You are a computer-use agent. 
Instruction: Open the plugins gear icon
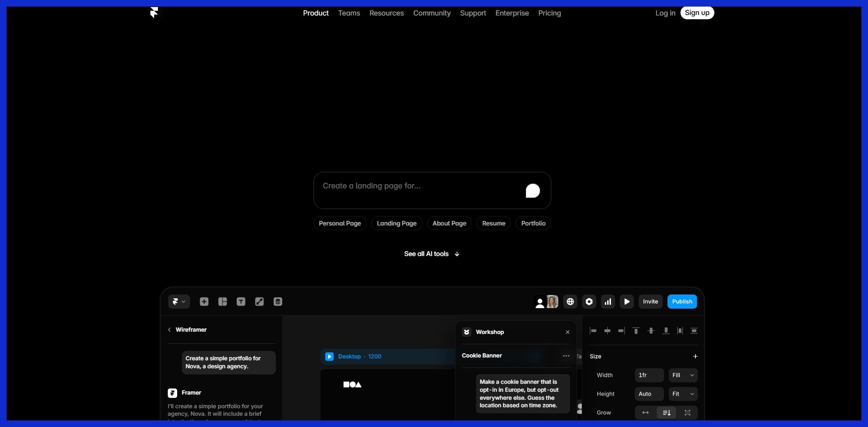[589, 302]
